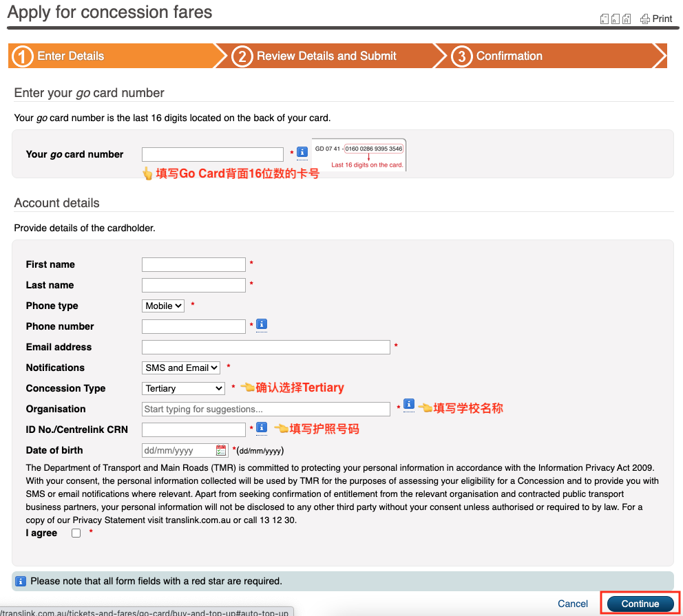The image size is (683, 616).
Task: Click the 'Enter your go card number' heading
Action: 90,93
